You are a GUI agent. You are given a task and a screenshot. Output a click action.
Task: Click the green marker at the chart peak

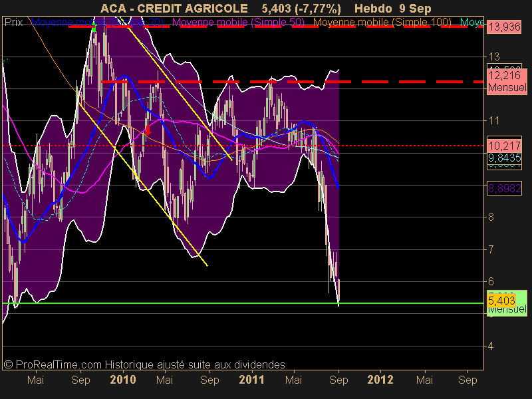pos(94,29)
